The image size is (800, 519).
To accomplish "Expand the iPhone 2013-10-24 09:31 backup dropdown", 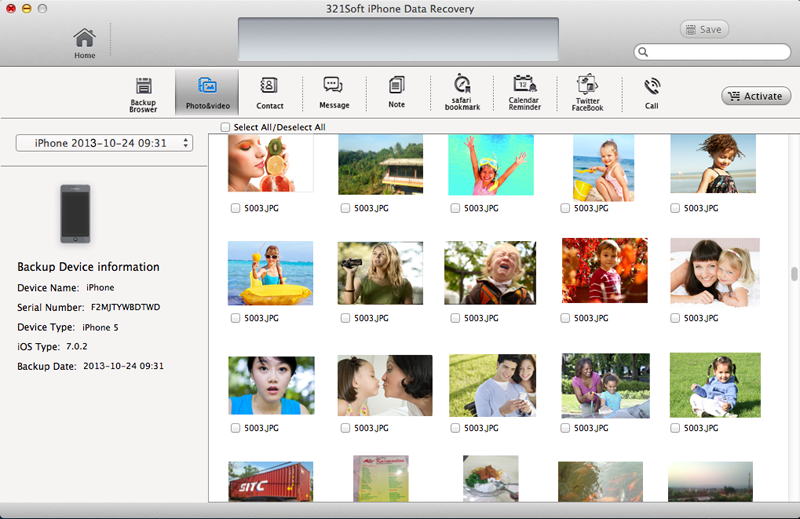I will 105,144.
